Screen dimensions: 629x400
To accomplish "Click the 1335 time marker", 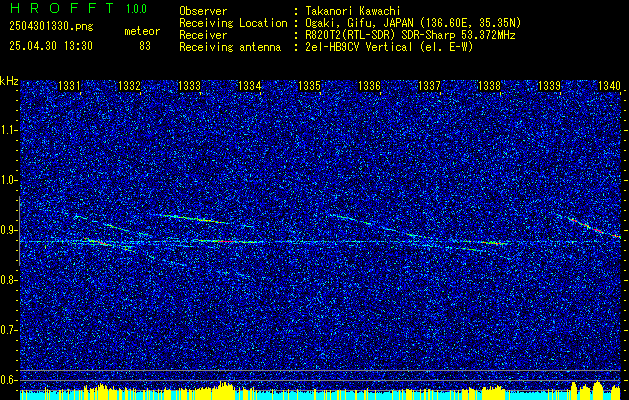I will (309, 85).
